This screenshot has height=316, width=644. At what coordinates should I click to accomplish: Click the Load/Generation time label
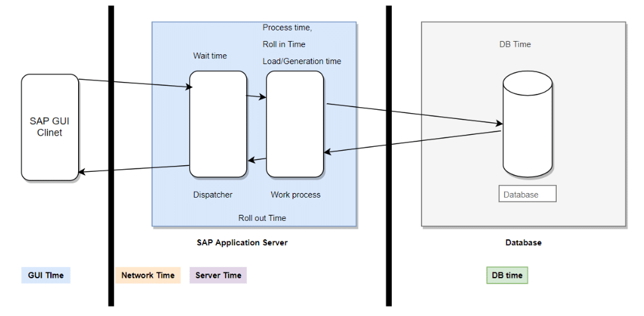click(302, 61)
